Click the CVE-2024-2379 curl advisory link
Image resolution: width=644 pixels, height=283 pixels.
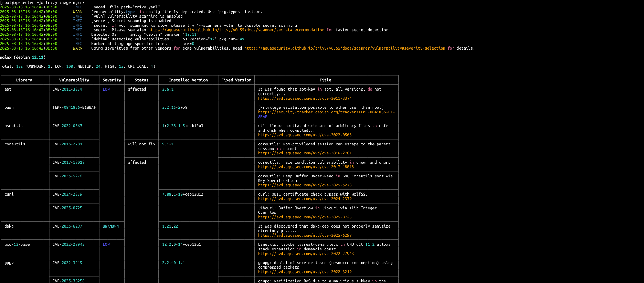click(x=305, y=199)
